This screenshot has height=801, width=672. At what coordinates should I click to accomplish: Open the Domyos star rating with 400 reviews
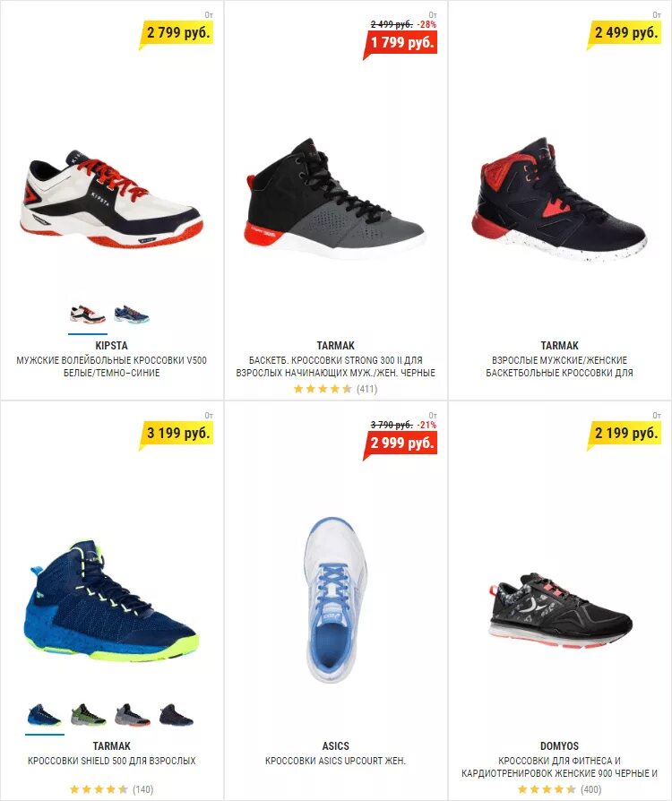click(559, 789)
